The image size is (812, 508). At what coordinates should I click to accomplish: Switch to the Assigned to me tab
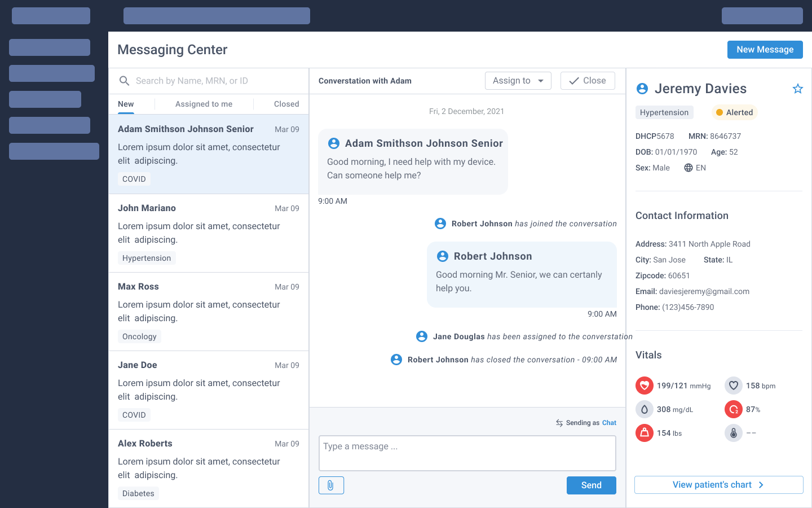[x=204, y=104]
